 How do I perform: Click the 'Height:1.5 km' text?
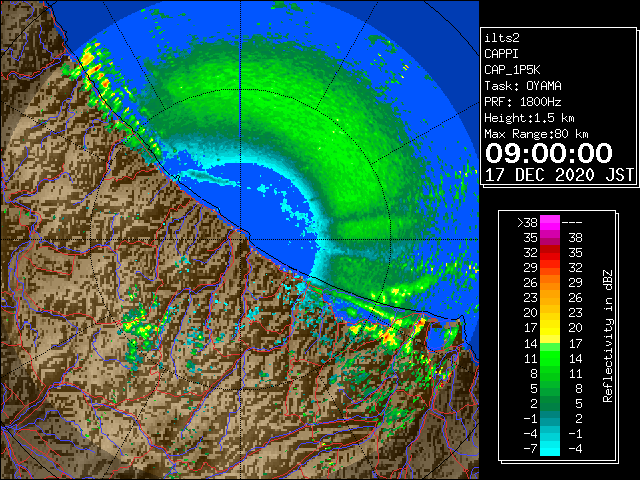(529, 118)
